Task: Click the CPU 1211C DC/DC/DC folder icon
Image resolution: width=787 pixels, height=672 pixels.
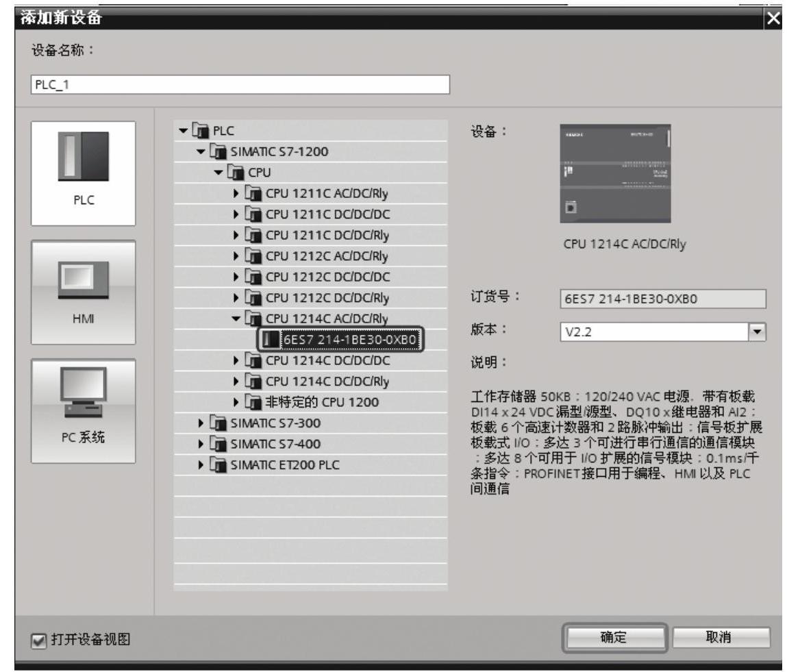Action: [253, 214]
